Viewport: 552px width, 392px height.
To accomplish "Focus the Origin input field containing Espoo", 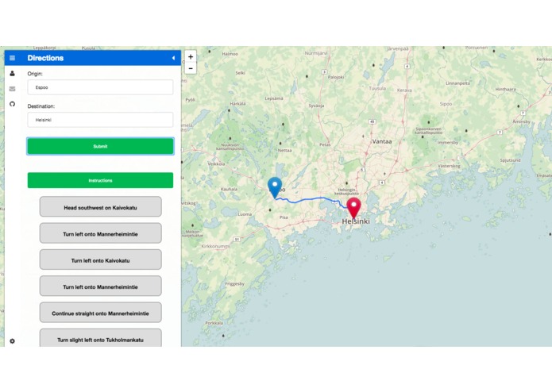I will (100, 87).
